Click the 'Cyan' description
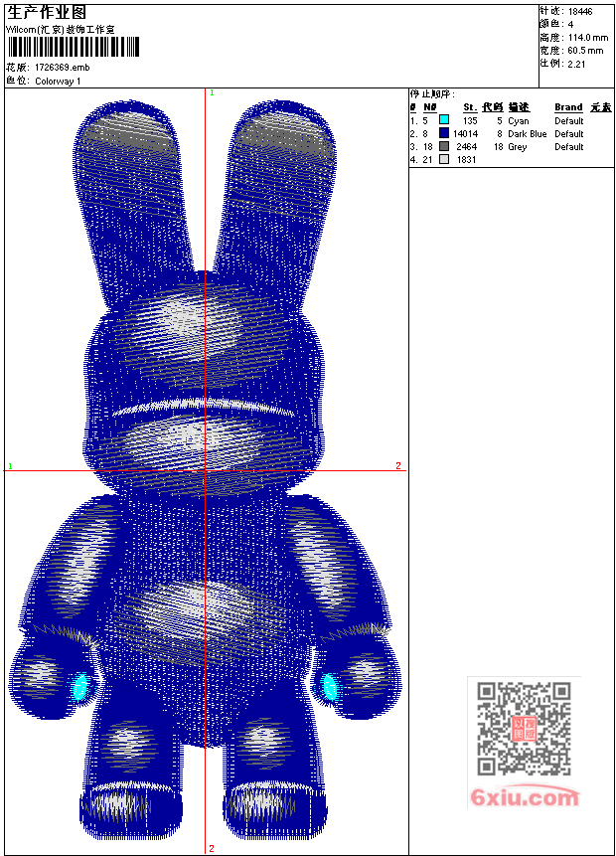 pos(519,120)
